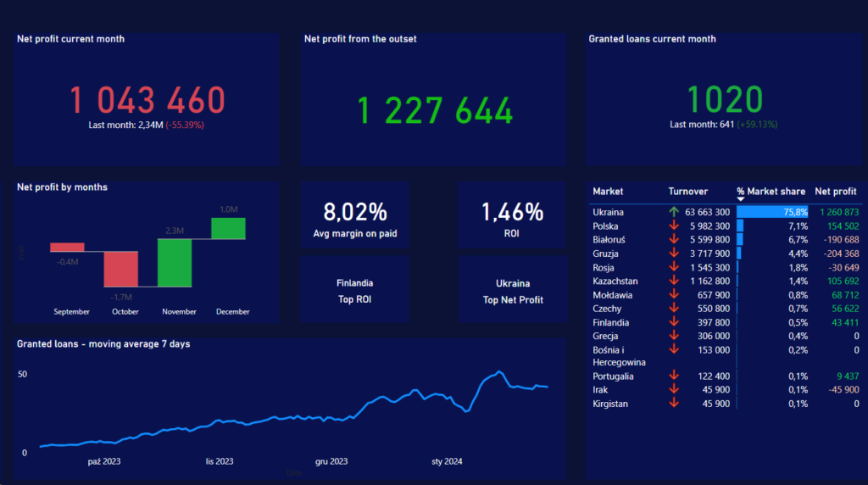Click the red arrow in Finlandia row

[x=674, y=322]
